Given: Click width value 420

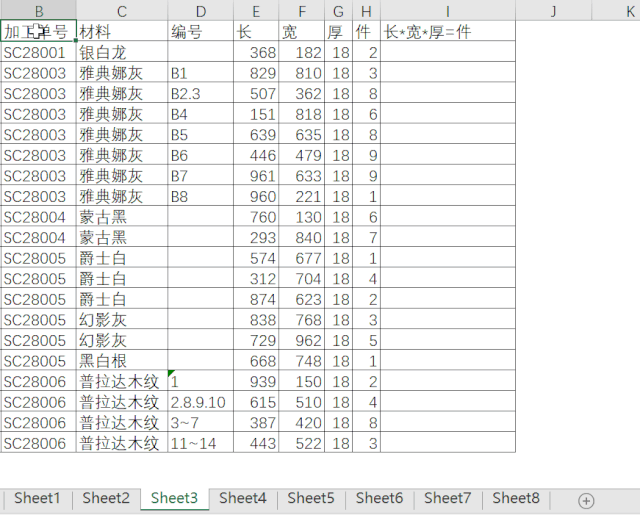Looking at the screenshot, I should 302,422.
